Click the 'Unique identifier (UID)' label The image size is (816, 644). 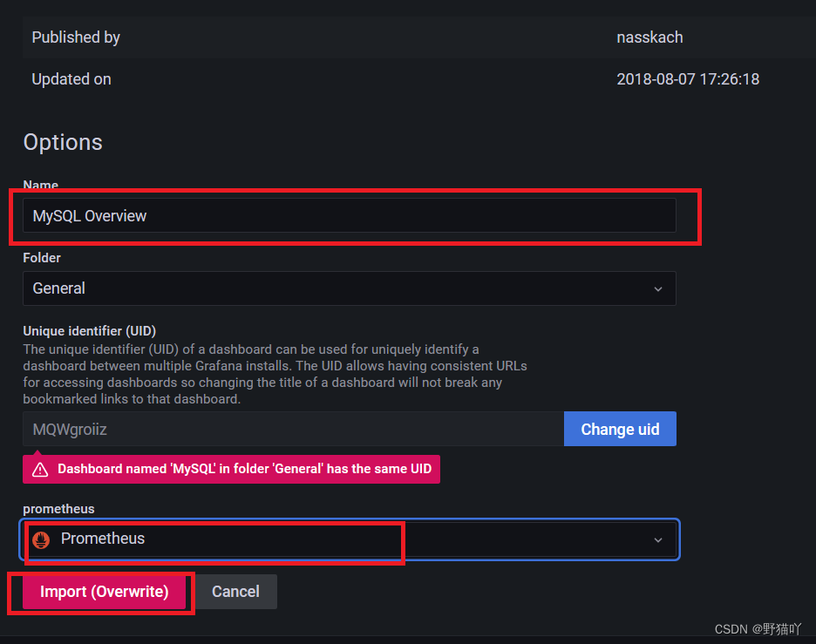point(90,331)
